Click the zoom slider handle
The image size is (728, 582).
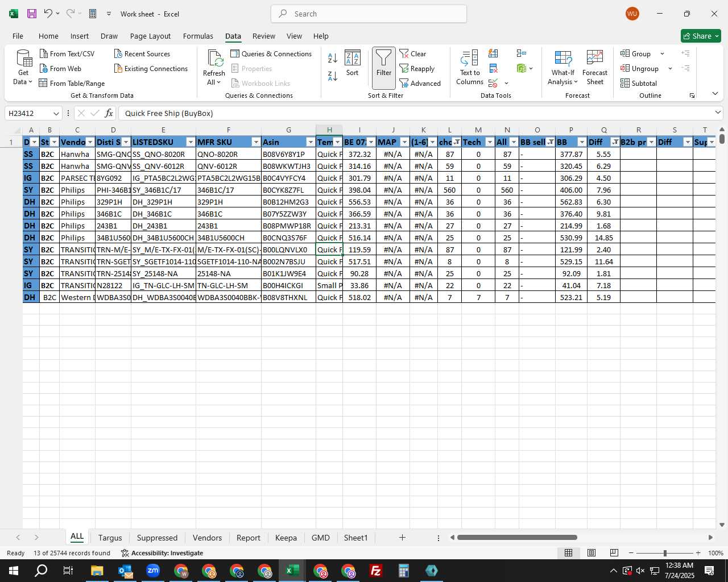pyautogui.click(x=665, y=553)
